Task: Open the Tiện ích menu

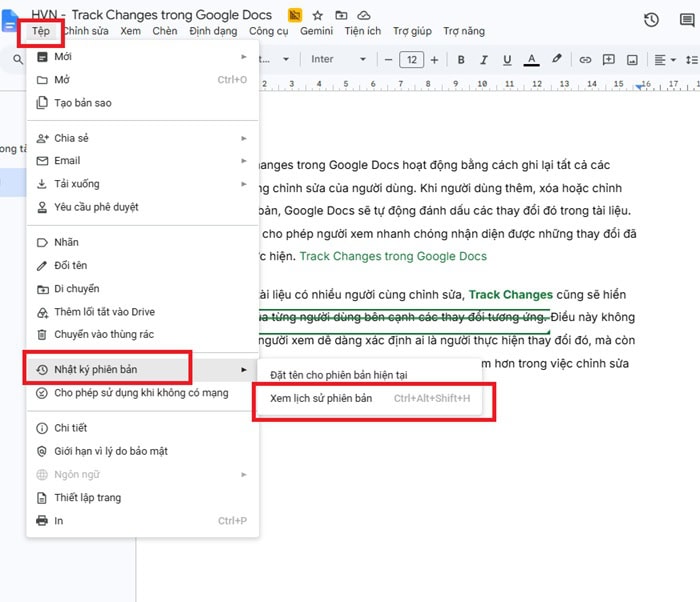Action: pos(362,31)
